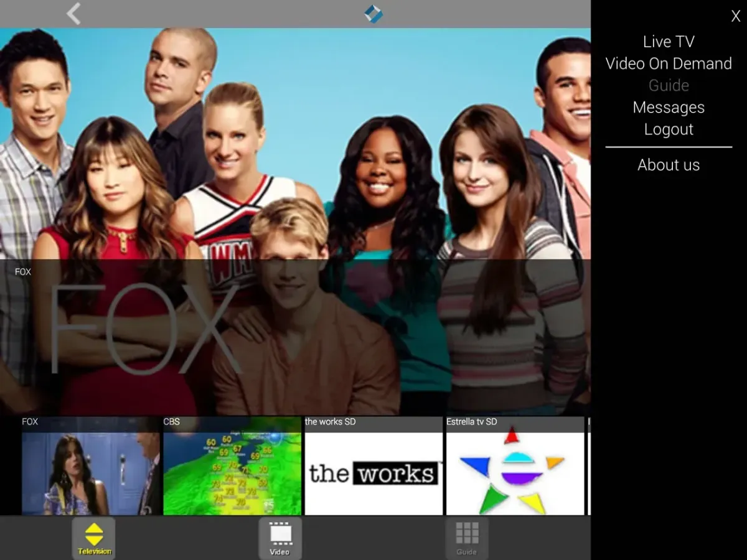The height and width of the screenshot is (560, 747).
Task: Click the 'Estrella tv SD' channel label
Action: [x=472, y=422]
